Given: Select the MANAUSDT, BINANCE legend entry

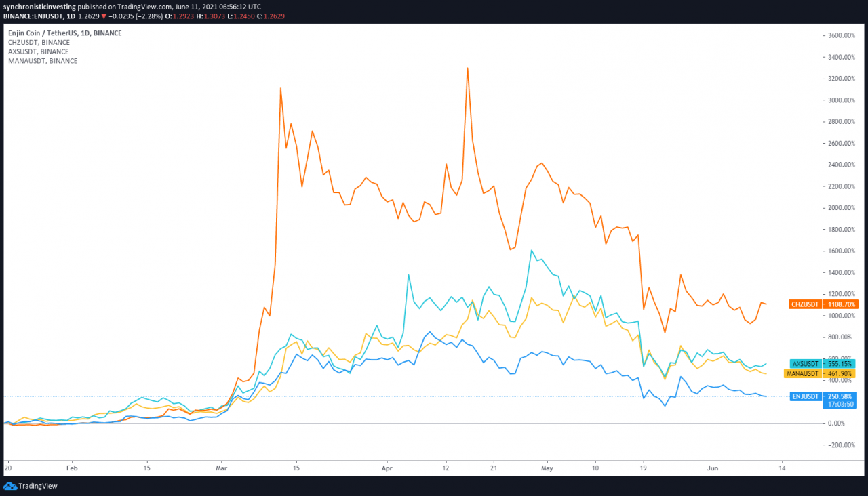Looking at the screenshot, I should tap(42, 61).
